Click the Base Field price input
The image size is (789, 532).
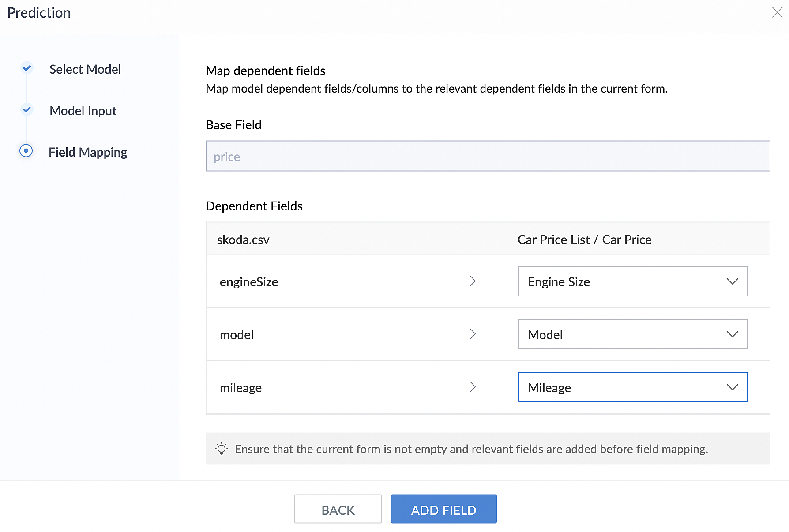[488, 156]
